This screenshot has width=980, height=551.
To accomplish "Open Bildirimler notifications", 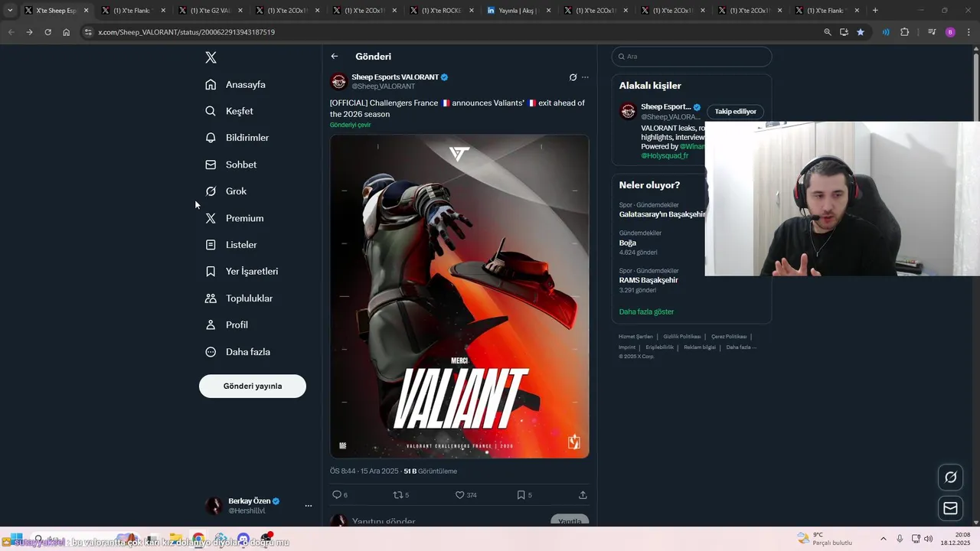I will (x=237, y=138).
